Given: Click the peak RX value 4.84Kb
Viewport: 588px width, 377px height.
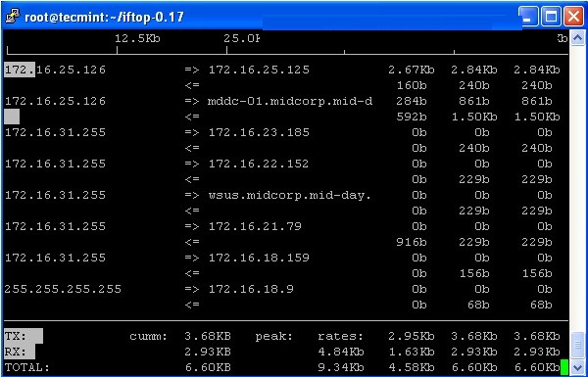Looking at the screenshot, I should (340, 352).
